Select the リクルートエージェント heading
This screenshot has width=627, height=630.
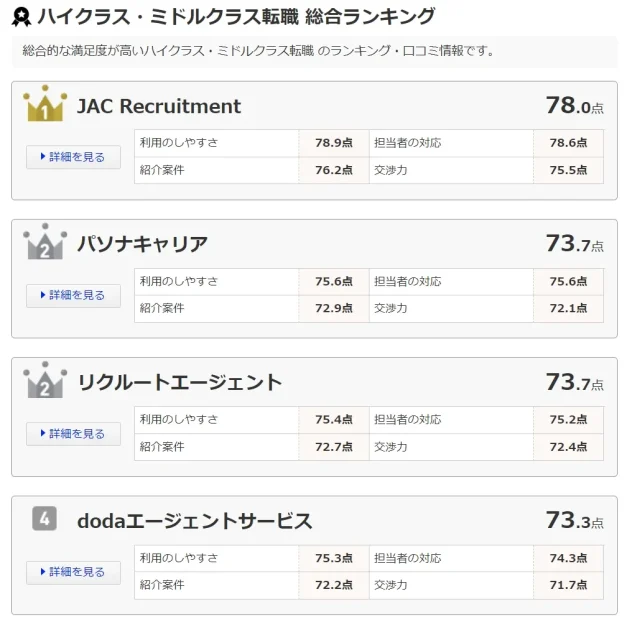180,382
